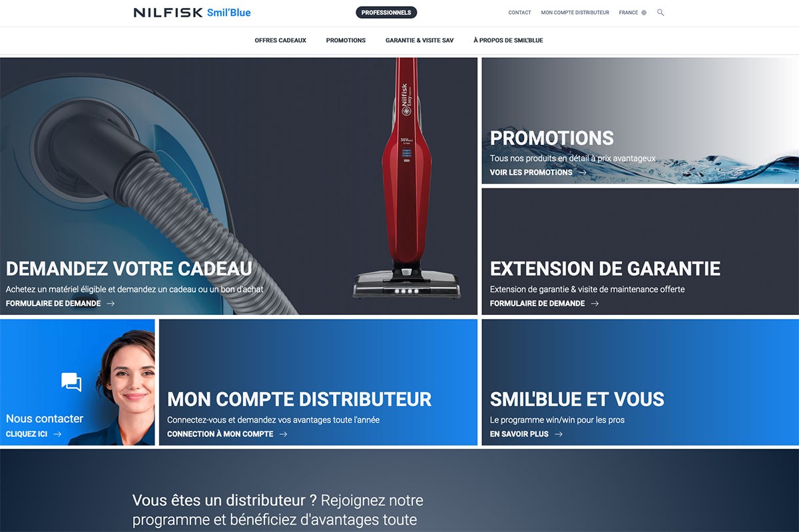Viewport: 799px width, 532px height.
Task: Click arrow beside Cliquez ici
Action: click(x=57, y=434)
